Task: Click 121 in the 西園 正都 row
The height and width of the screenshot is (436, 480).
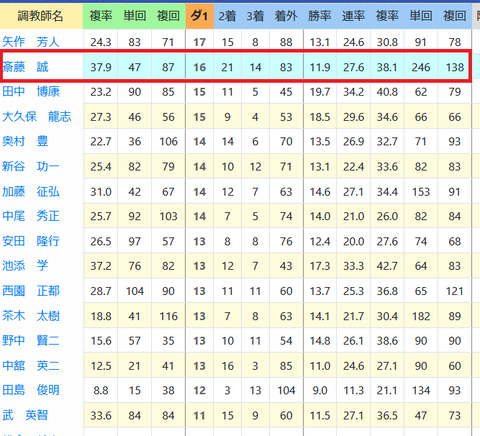Action: 455,291
